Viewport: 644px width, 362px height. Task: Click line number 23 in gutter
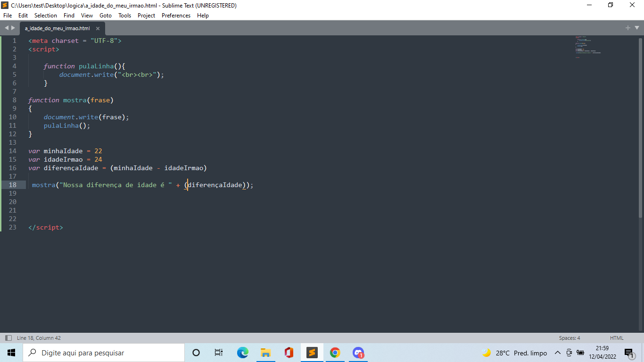click(x=12, y=227)
